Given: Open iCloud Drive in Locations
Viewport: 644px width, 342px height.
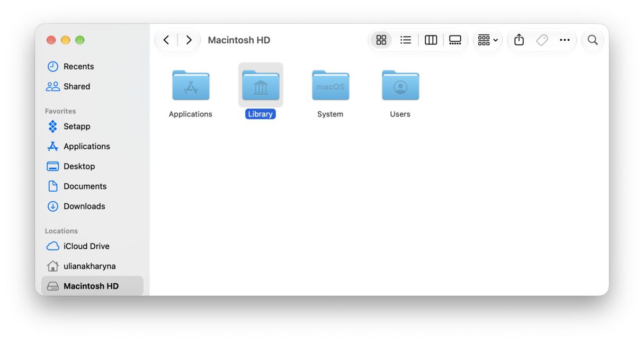Looking at the screenshot, I should tap(92, 246).
